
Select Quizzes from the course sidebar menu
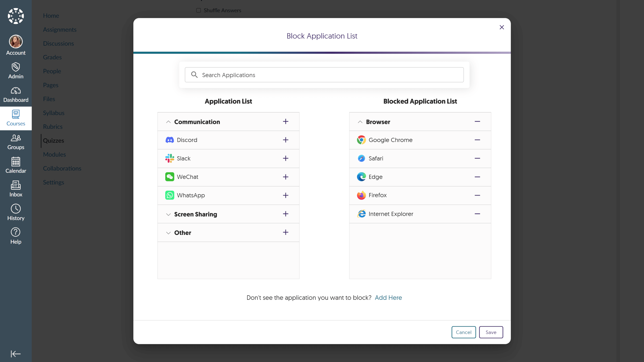pyautogui.click(x=53, y=140)
